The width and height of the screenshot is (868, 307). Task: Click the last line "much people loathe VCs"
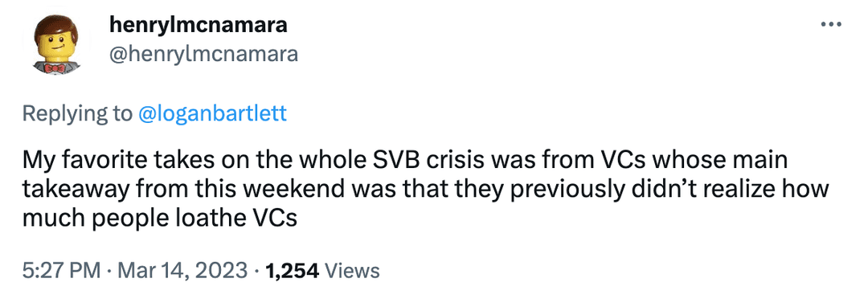(x=160, y=218)
